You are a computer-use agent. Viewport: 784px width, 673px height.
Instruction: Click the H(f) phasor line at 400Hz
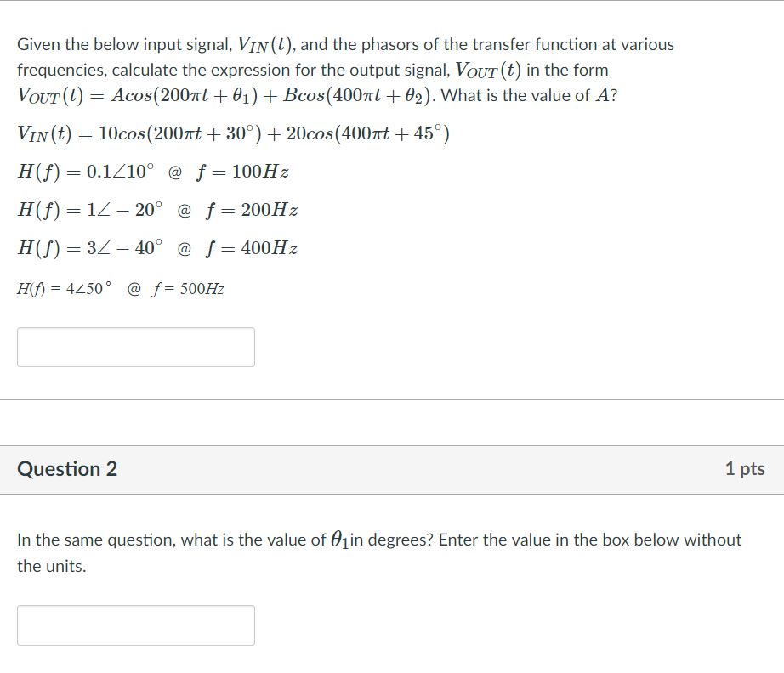pyautogui.click(x=156, y=248)
